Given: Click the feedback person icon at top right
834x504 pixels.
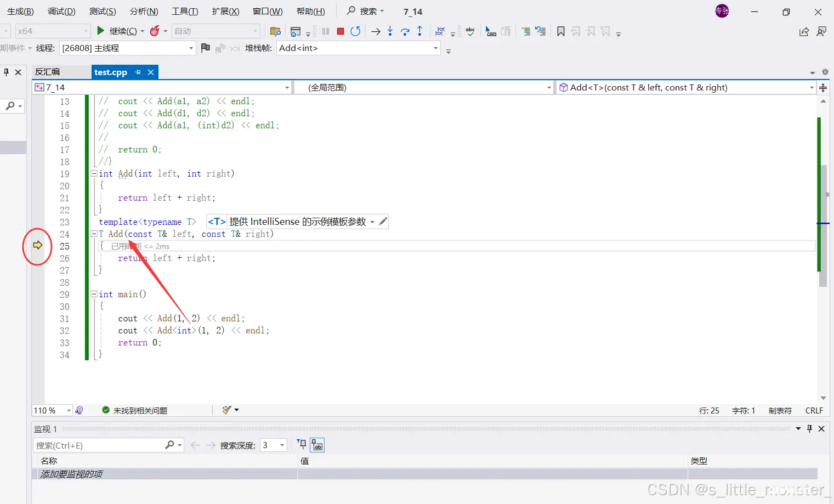Looking at the screenshot, I should click(821, 31).
